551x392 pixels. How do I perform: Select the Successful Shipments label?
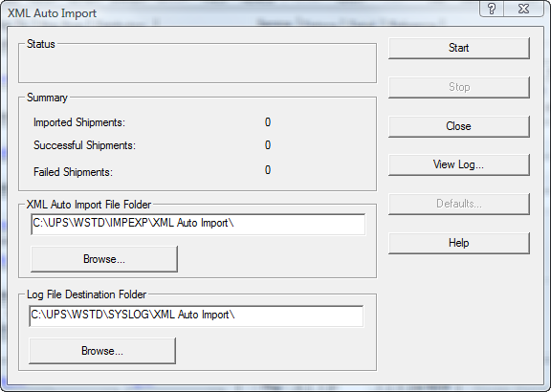84,145
